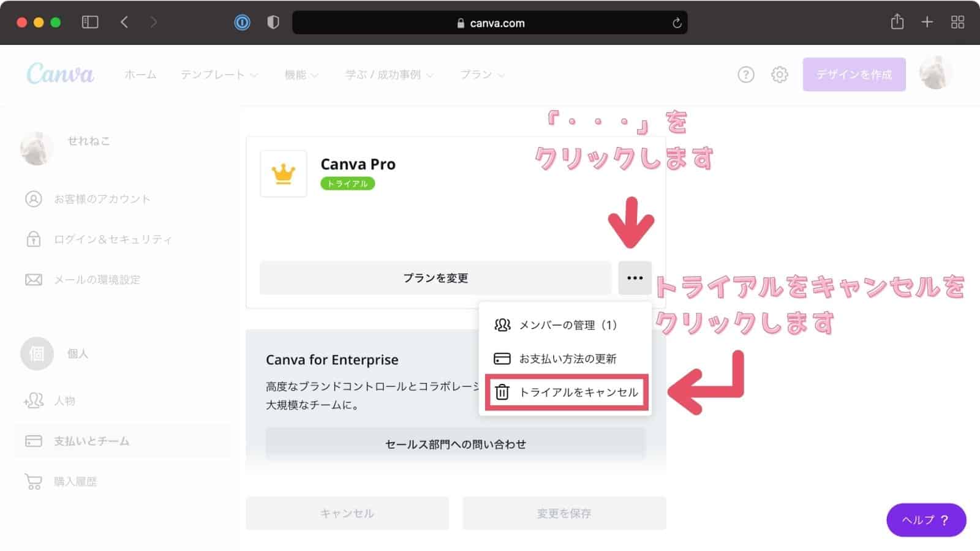
Task: Click three-dots more options button
Action: 635,278
